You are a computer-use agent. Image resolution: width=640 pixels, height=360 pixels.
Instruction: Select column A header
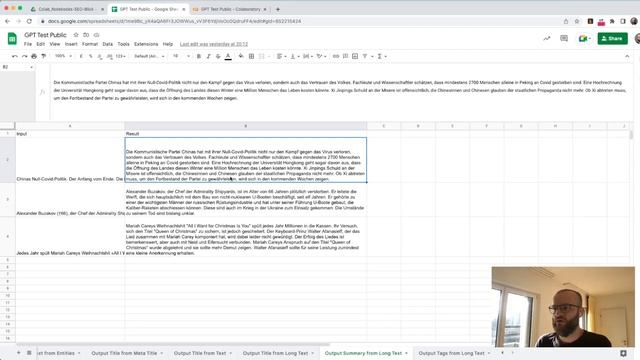[70, 126]
